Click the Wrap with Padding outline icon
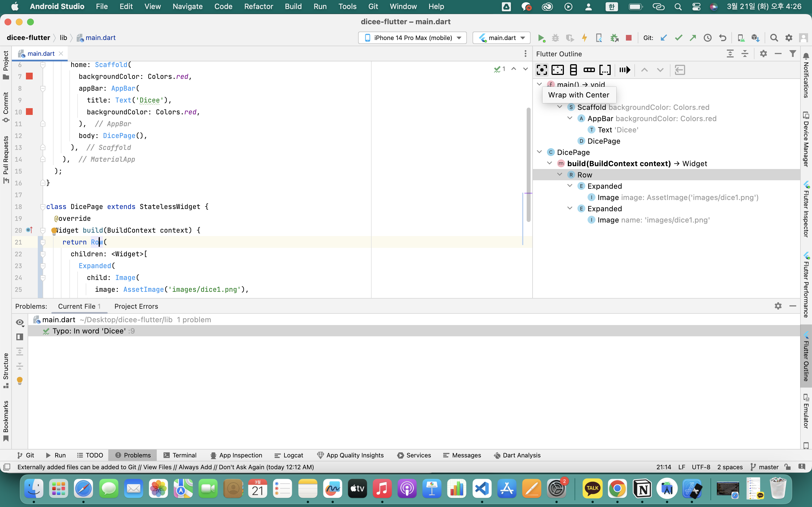This screenshot has width=812, height=507. 557,70
